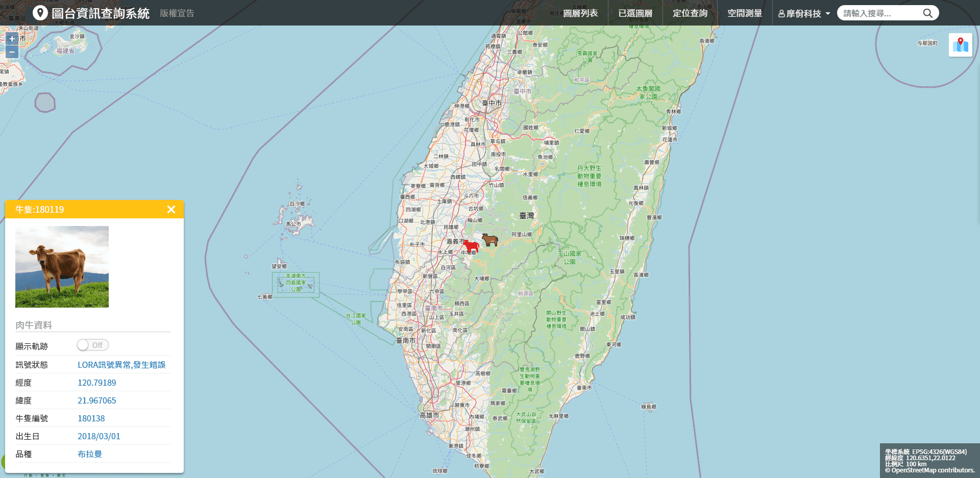Viewport: 980px width, 478px height.
Task: Click the 玉山國家公園 map label
Action: coord(569,258)
